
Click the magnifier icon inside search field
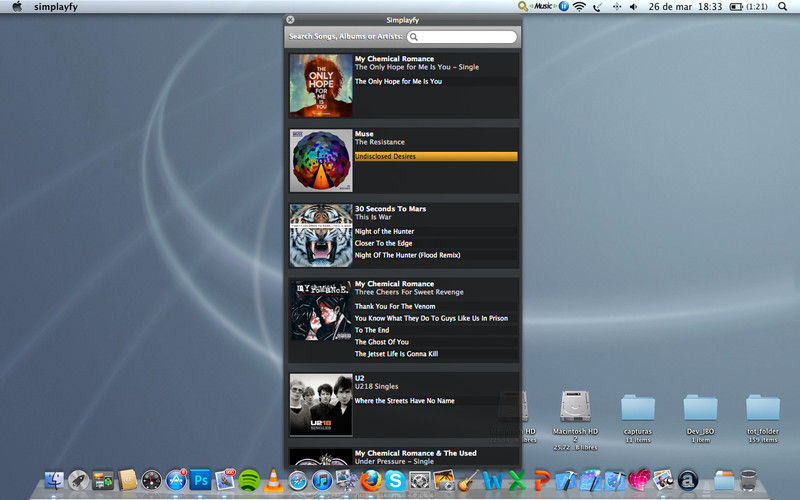click(x=414, y=37)
